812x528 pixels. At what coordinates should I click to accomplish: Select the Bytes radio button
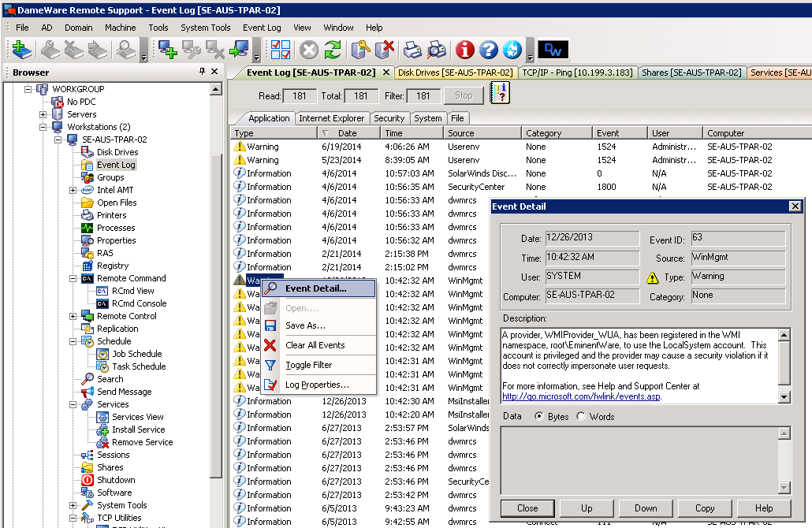(x=539, y=416)
